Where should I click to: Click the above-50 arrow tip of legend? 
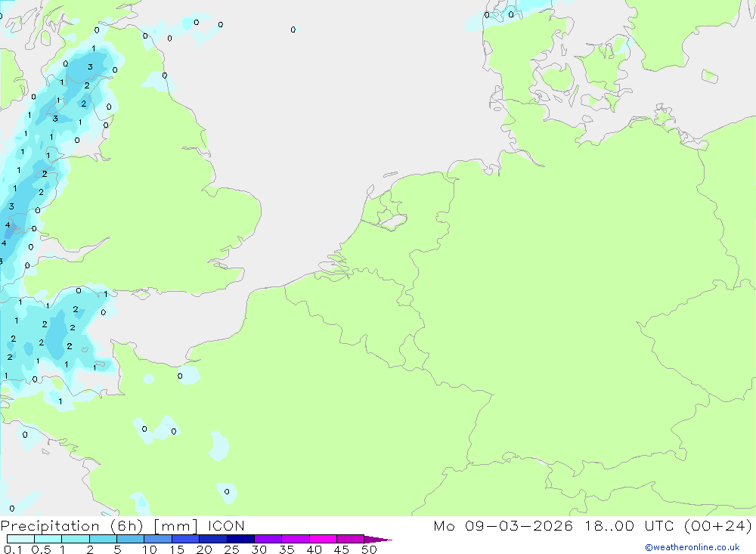pyautogui.click(x=379, y=540)
